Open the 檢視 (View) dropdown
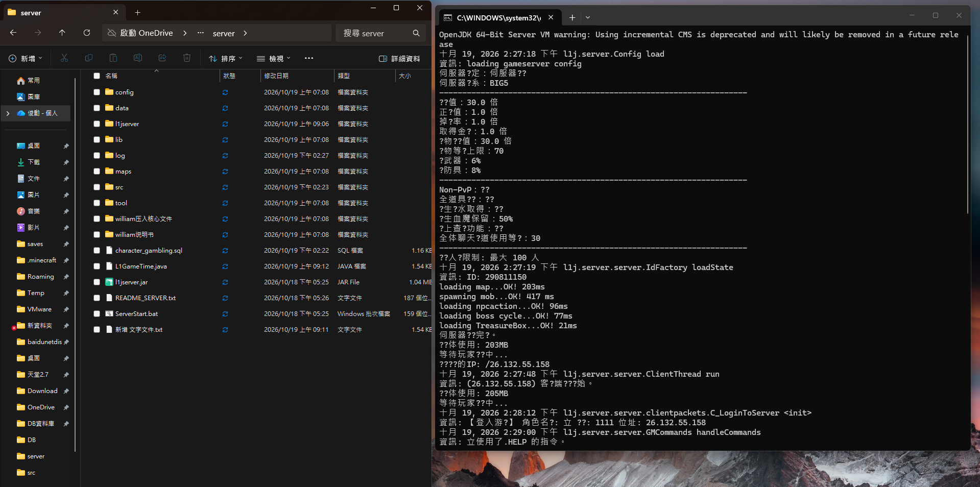 (274, 58)
